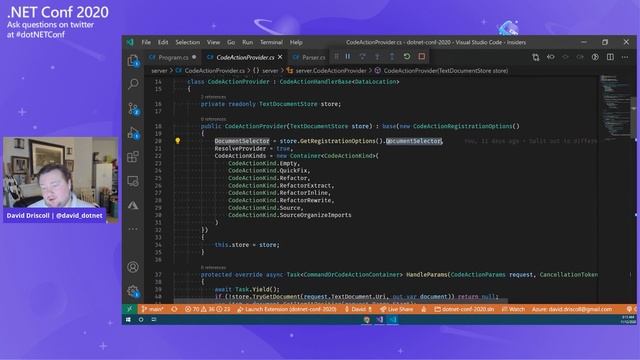This screenshot has height=360, width=640.
Task: Click Live Share in status bar
Action: click(396, 309)
